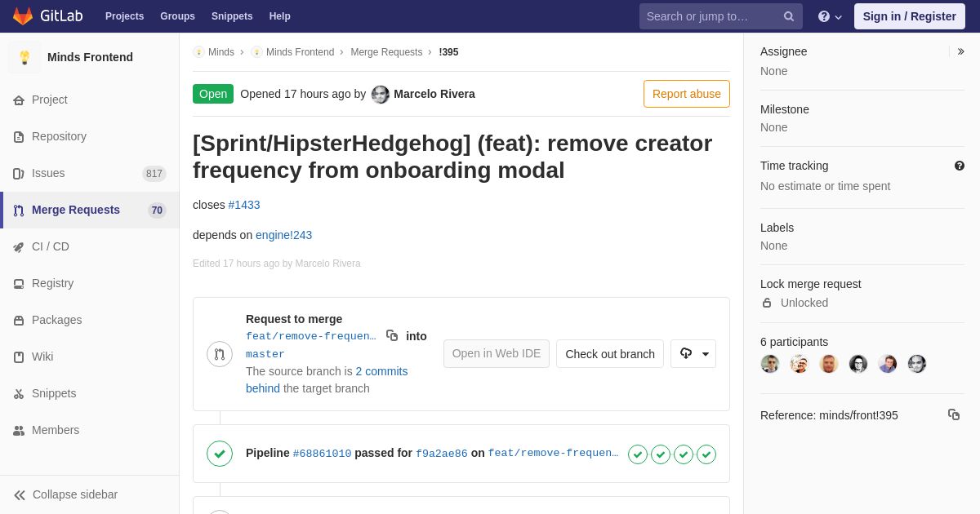Image resolution: width=980 pixels, height=514 pixels.
Task: Click Issues count badge 817
Action: (x=154, y=174)
